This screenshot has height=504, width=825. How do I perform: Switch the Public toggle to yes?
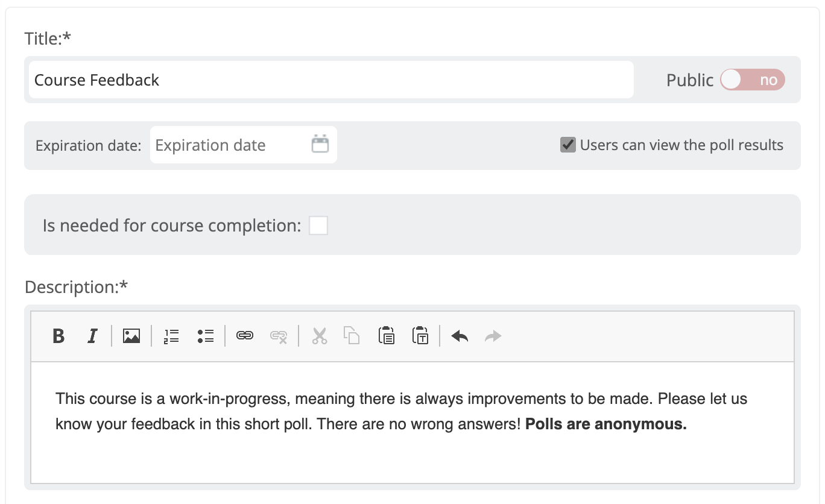pos(752,80)
